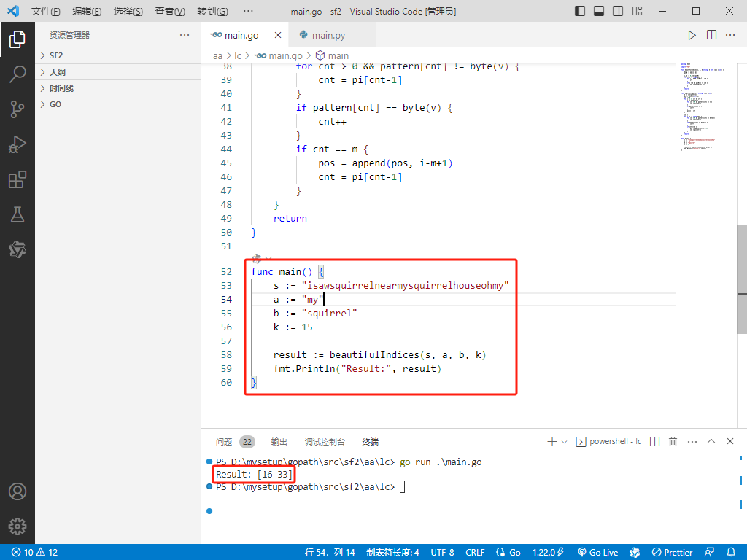Open the Explorer view in activity bar
The width and height of the screenshot is (747, 560).
pos(18,39)
